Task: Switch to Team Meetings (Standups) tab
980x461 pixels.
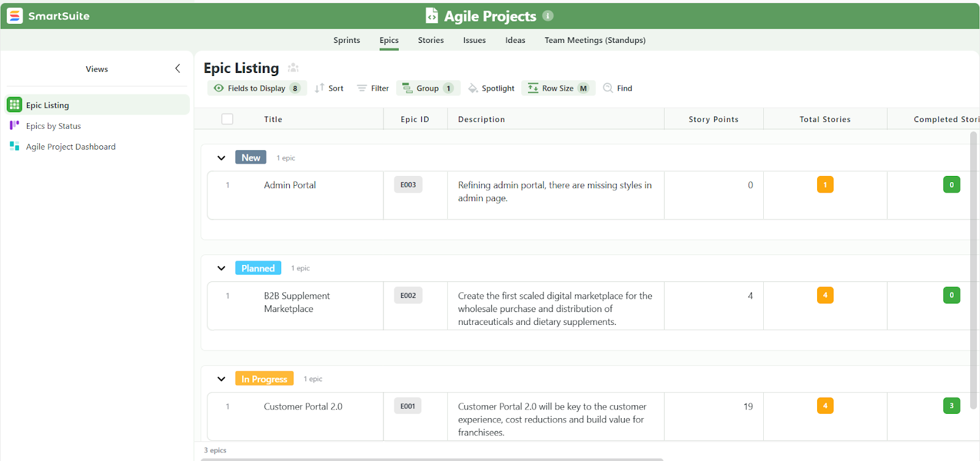Action: click(595, 40)
